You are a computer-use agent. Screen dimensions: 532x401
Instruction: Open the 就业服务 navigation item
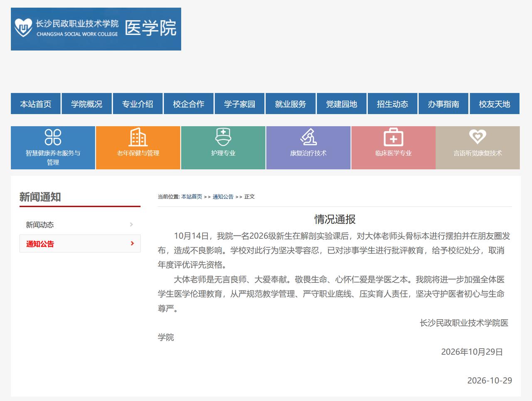point(291,104)
